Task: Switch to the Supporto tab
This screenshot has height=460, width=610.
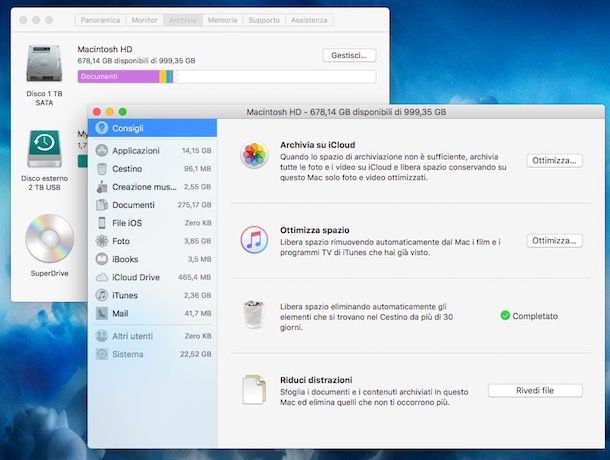Action: (x=264, y=20)
